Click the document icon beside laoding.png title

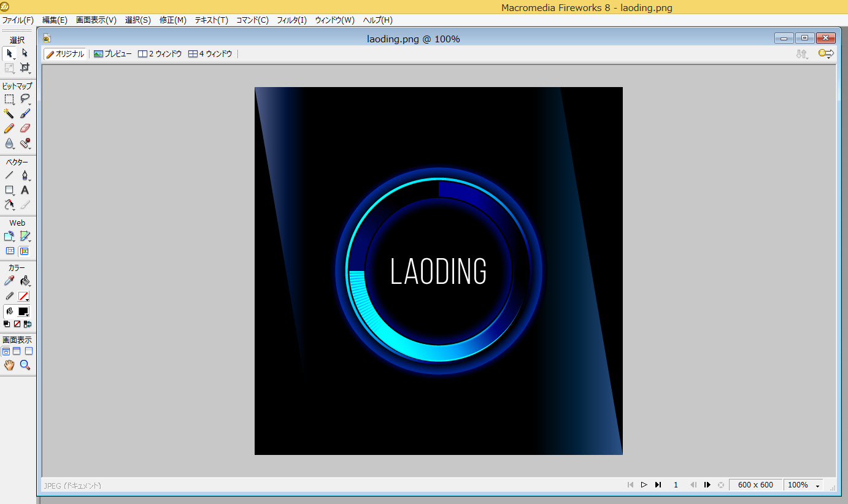tap(47, 39)
